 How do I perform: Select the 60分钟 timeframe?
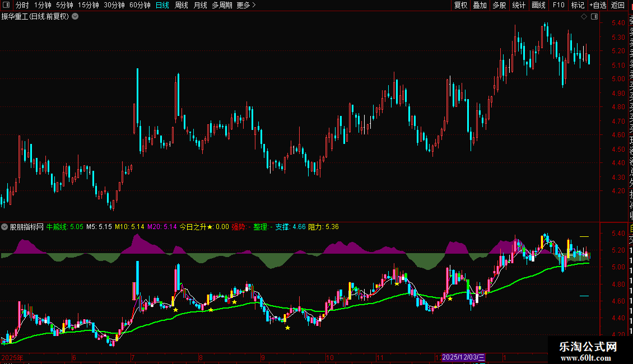click(140, 5)
